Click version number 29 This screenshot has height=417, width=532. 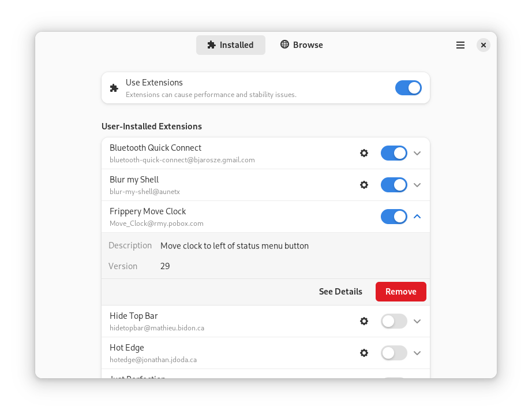coord(165,266)
